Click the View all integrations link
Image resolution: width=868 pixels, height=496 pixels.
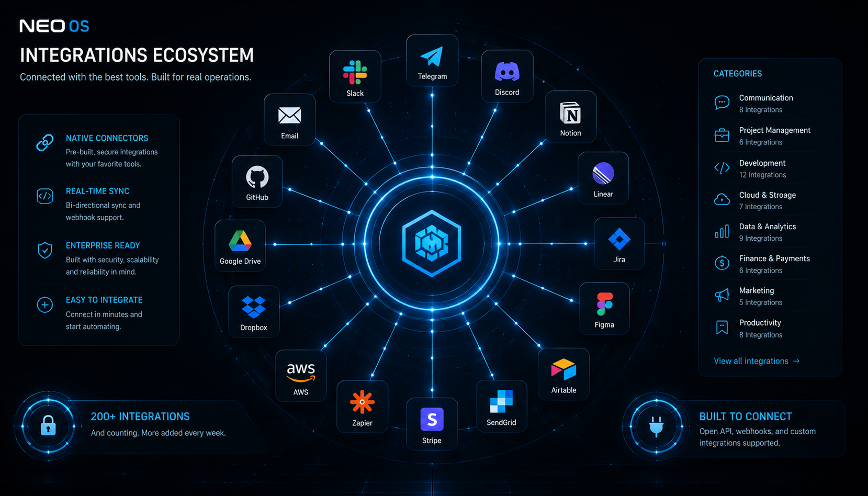757,361
